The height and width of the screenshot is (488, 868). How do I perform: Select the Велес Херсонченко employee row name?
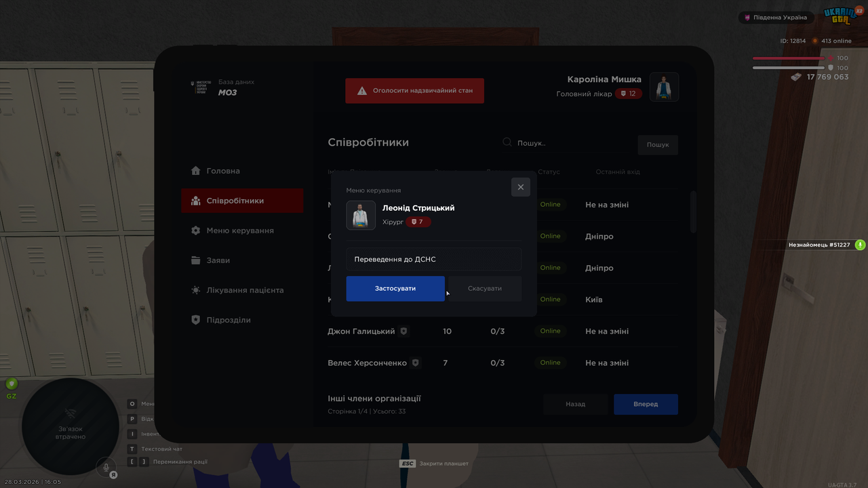(x=368, y=363)
